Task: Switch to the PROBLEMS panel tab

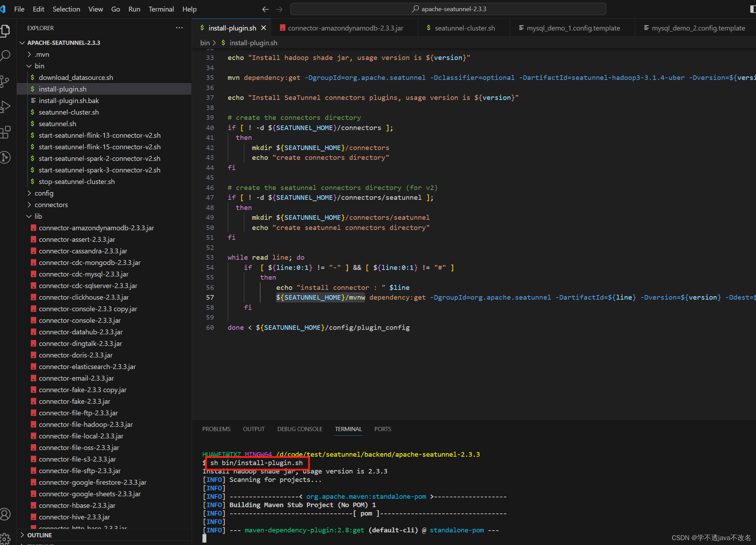Action: pos(216,429)
